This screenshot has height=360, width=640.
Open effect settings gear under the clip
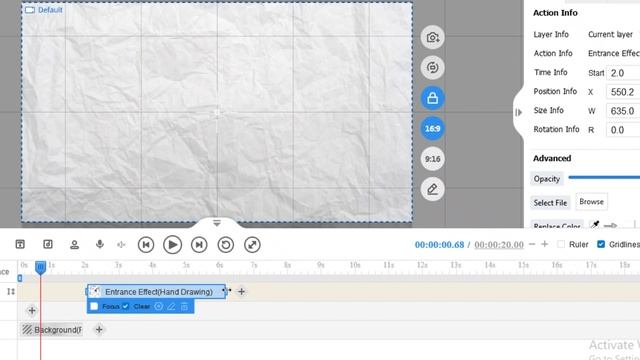click(x=158, y=306)
